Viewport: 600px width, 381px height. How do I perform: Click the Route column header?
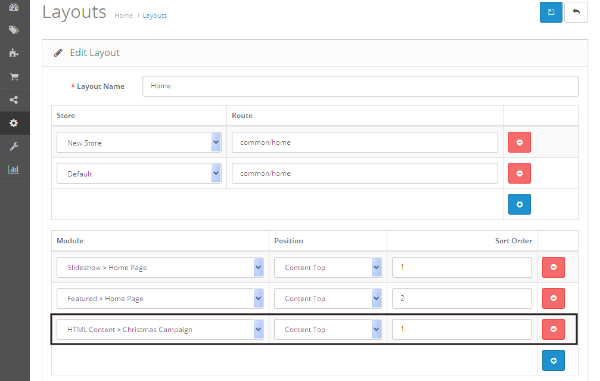pyautogui.click(x=242, y=116)
